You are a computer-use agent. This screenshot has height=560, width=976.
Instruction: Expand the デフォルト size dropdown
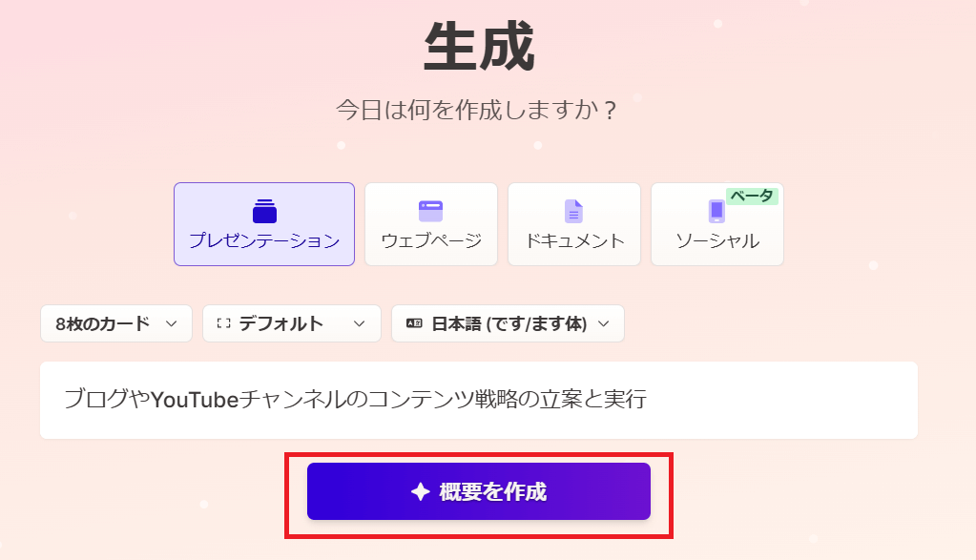click(291, 323)
